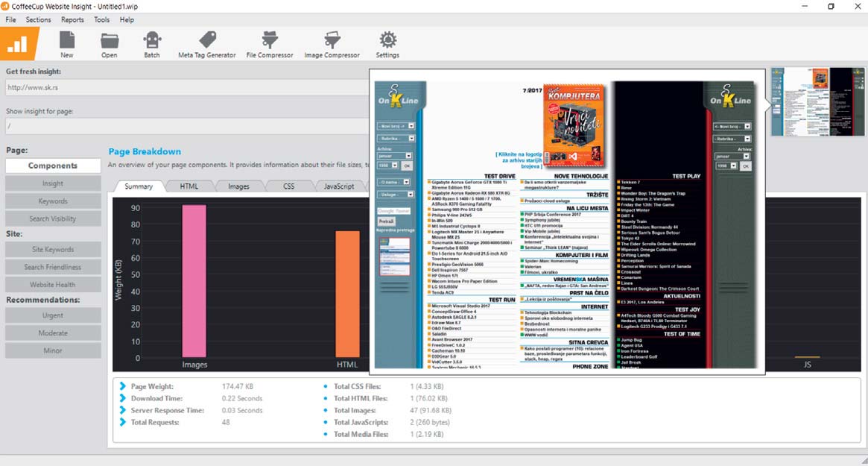The image size is (868, 466).
Task: Open the Sections menu
Action: (38, 19)
